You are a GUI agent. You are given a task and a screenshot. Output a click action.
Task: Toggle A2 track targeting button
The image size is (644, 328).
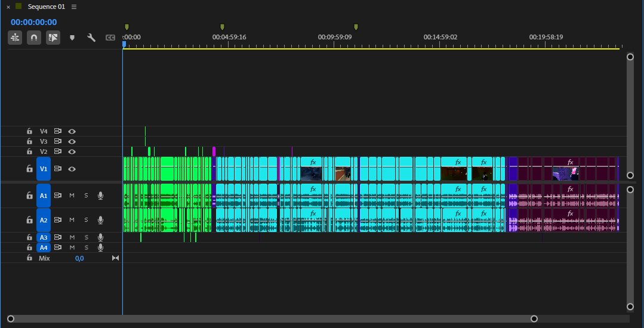[44, 220]
